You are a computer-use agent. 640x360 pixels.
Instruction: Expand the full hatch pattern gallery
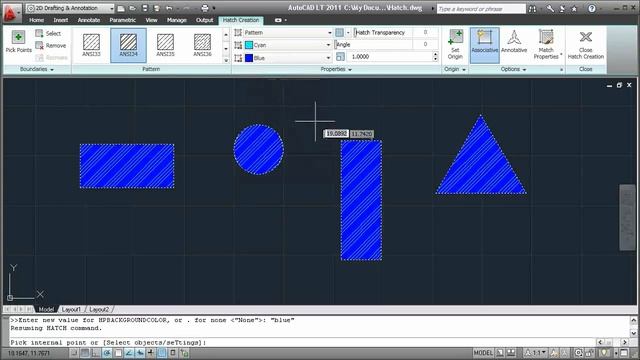point(226,60)
